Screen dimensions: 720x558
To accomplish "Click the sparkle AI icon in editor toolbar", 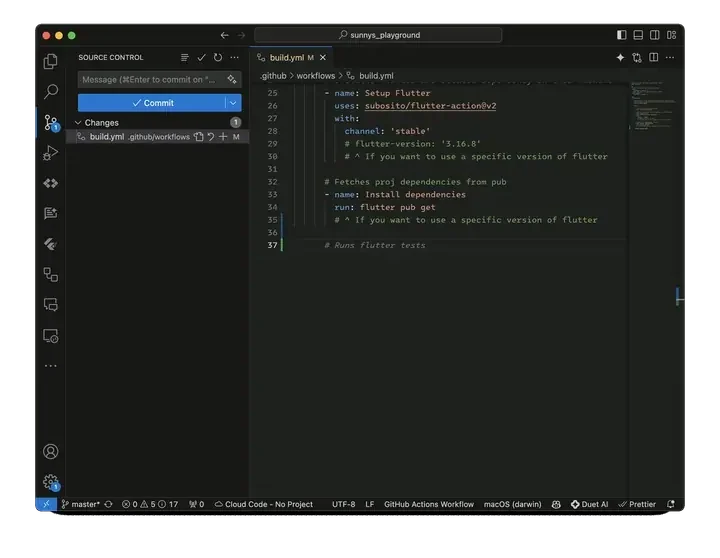I will click(620, 57).
